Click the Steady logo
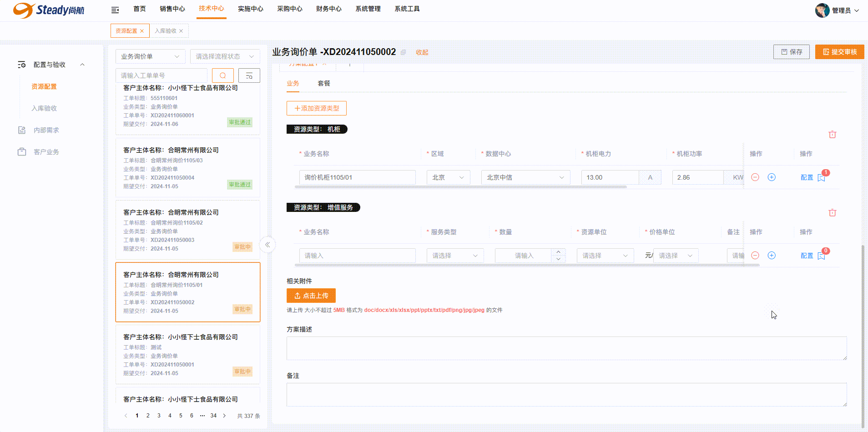The width and height of the screenshot is (868, 432). [49, 10]
